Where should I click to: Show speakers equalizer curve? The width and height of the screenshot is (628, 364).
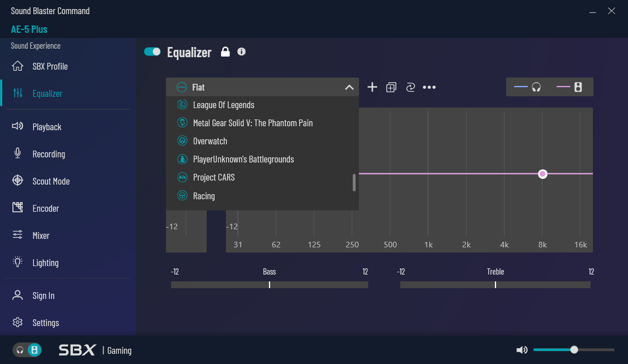[x=569, y=87]
